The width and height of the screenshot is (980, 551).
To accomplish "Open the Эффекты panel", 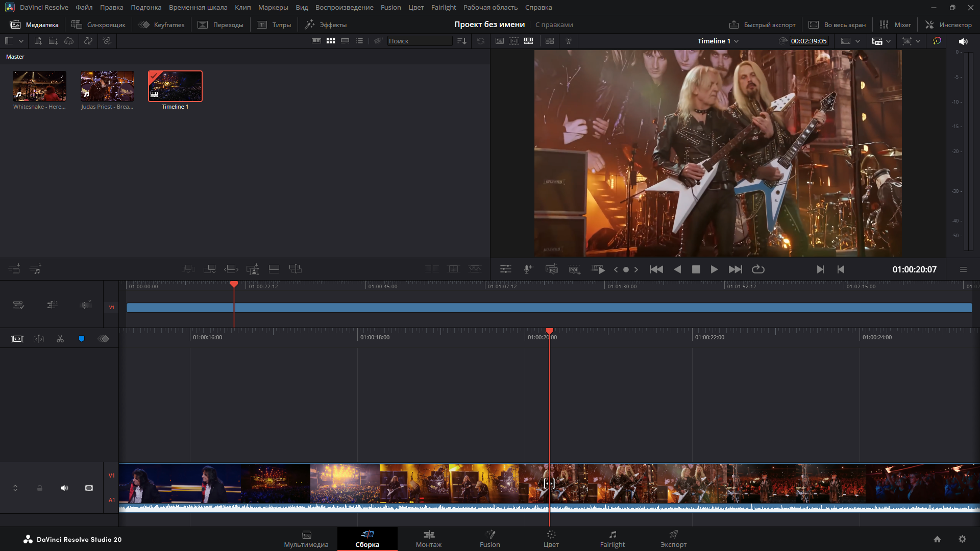I will click(326, 24).
